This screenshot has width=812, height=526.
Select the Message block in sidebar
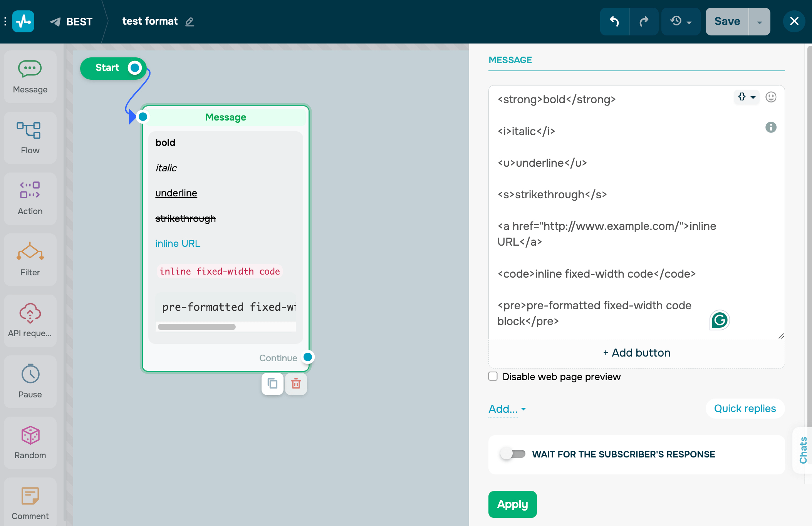coord(30,77)
